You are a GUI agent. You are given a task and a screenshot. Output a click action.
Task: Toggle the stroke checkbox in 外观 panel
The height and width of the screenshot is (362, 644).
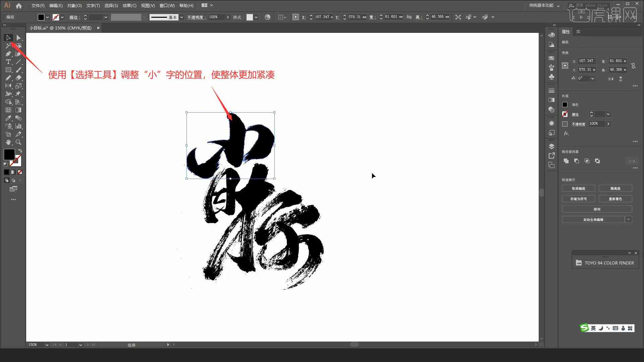[565, 114]
